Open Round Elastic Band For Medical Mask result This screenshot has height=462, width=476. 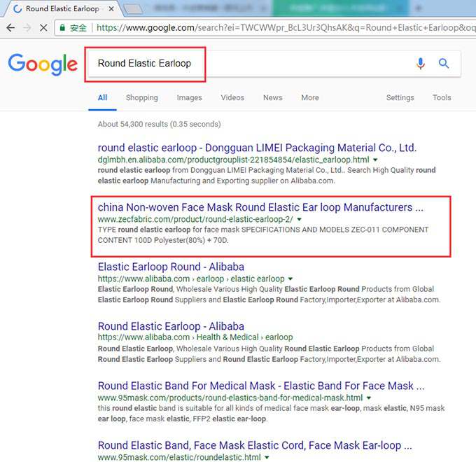[x=261, y=386]
